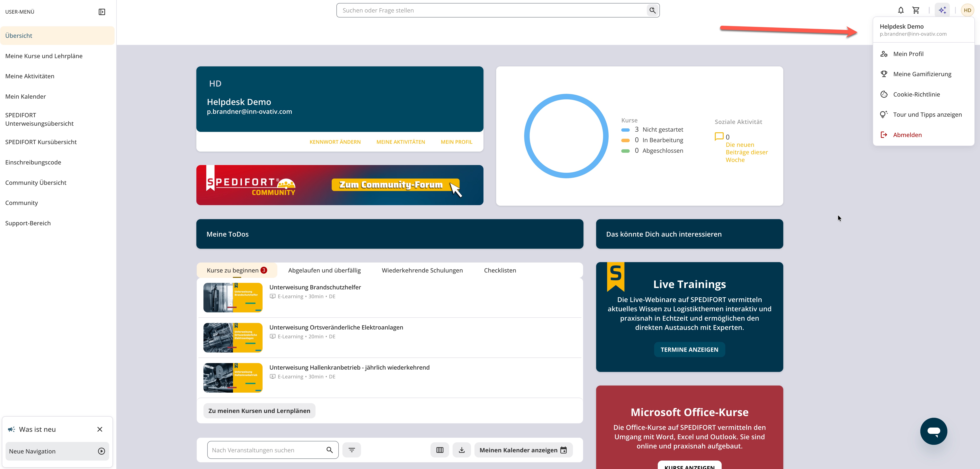
Task: Switch to Checklisten tab
Action: pyautogui.click(x=500, y=270)
